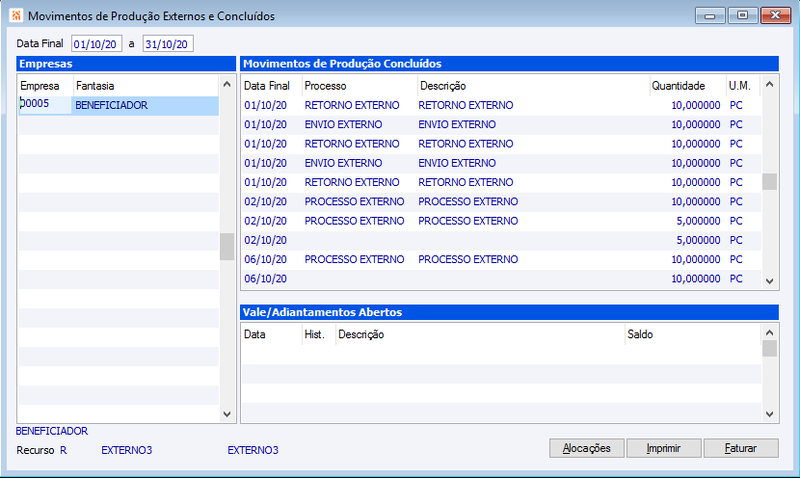The width and height of the screenshot is (800, 478).
Task: Select the BENEFICIADOR fantasia cell
Action: tap(145, 105)
